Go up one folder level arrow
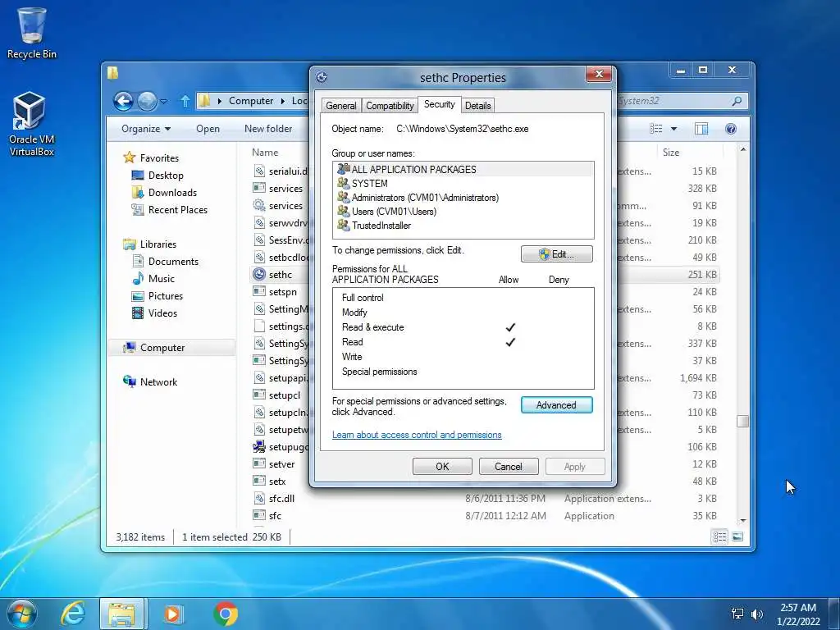 (185, 101)
